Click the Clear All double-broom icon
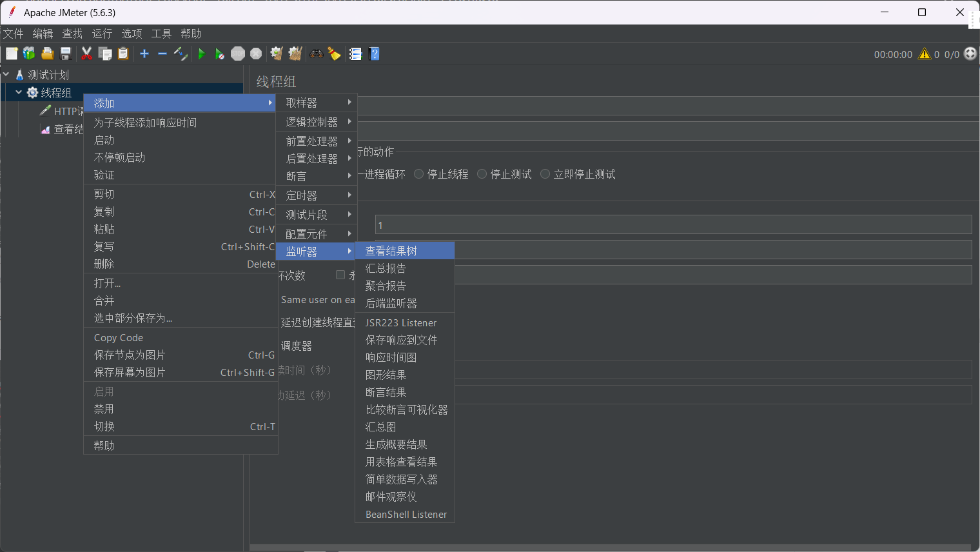The image size is (980, 552). [295, 54]
